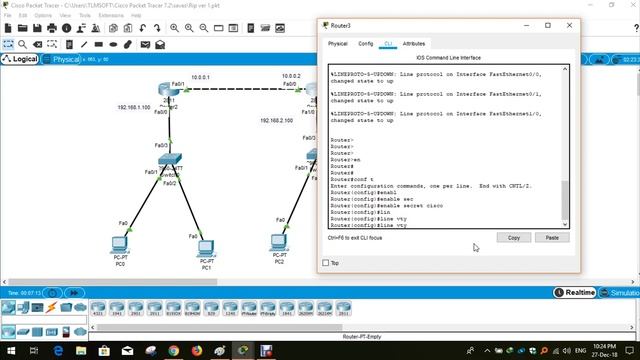Viewport: 640px width, 360px height.
Task: Redo the last undone action
Action: click(x=157, y=28)
